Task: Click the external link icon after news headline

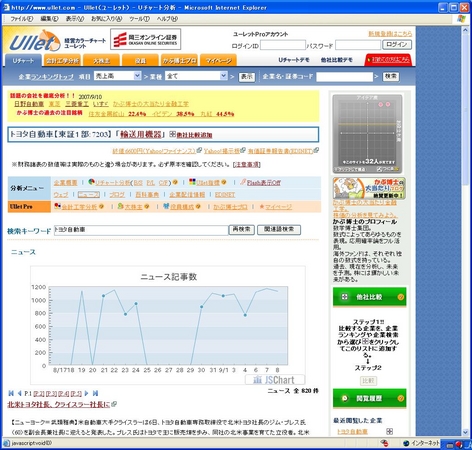Action: (114, 404)
